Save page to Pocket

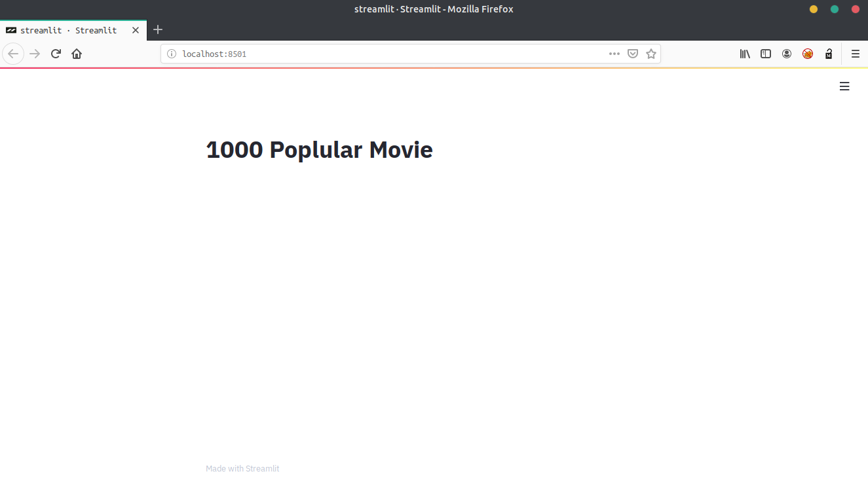(633, 54)
